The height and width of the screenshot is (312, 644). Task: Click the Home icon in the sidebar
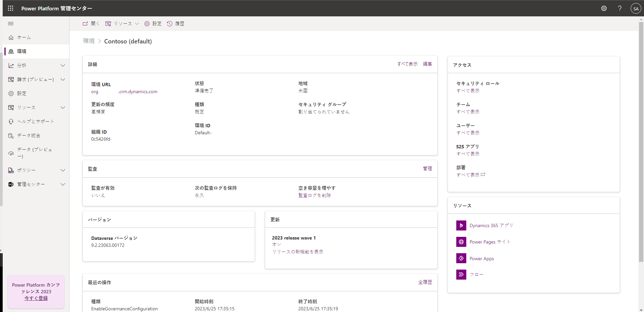[11, 37]
